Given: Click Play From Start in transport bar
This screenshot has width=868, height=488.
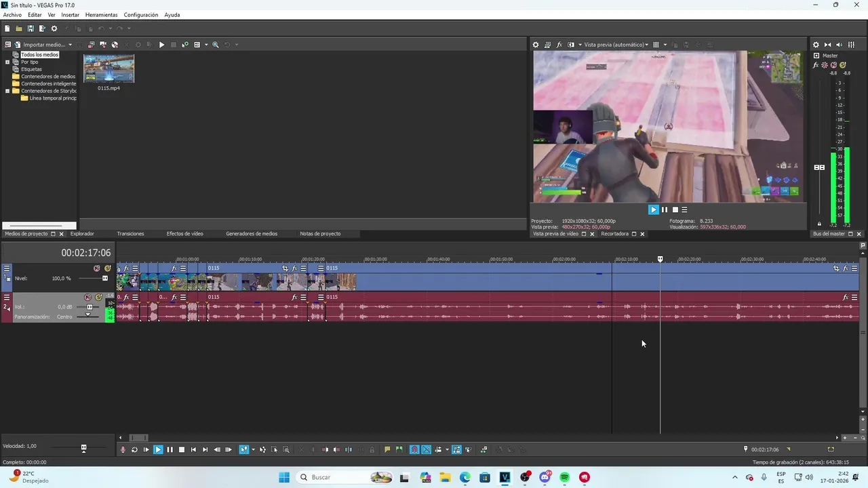Looking at the screenshot, I should tap(146, 449).
